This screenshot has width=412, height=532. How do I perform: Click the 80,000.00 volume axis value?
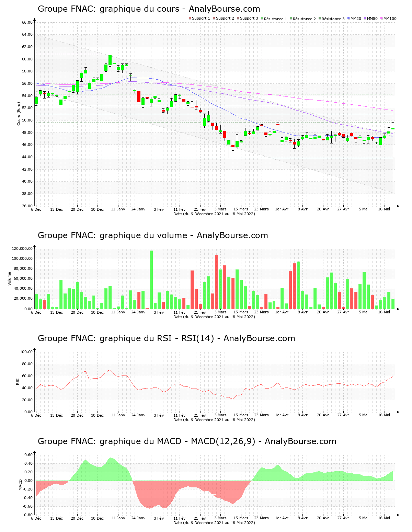click(23, 269)
